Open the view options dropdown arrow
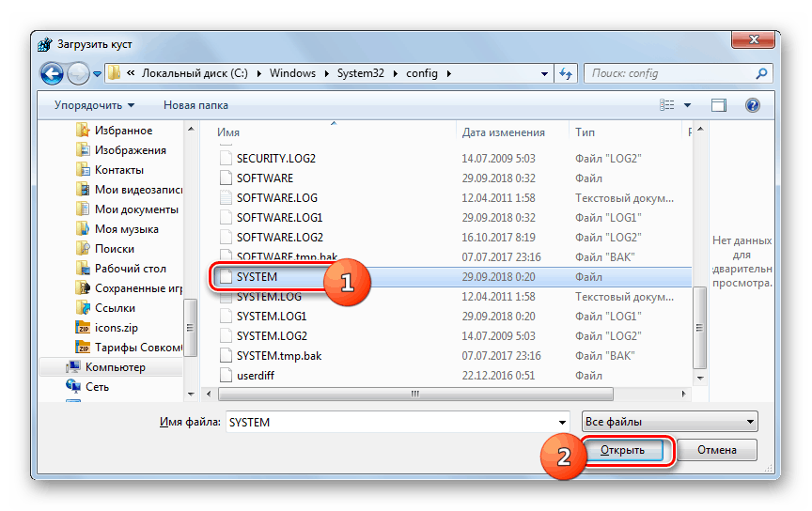The height and width of the screenshot is (511, 812). [687, 105]
